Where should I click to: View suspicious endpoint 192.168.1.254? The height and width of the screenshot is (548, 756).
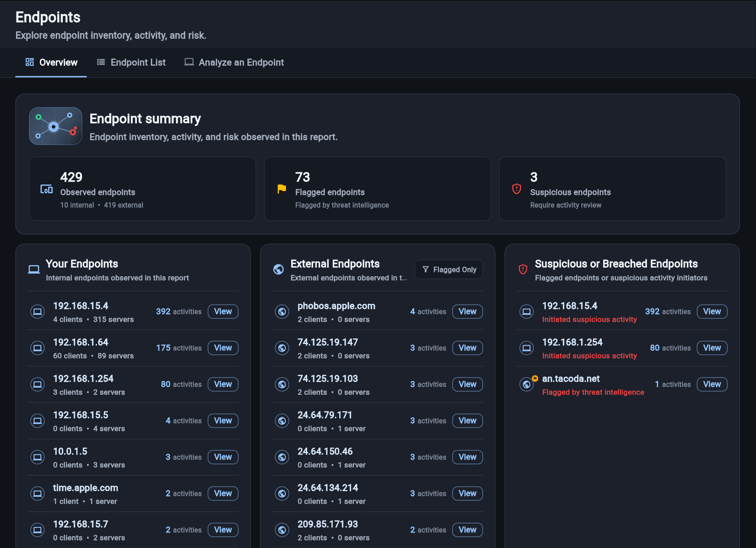712,348
